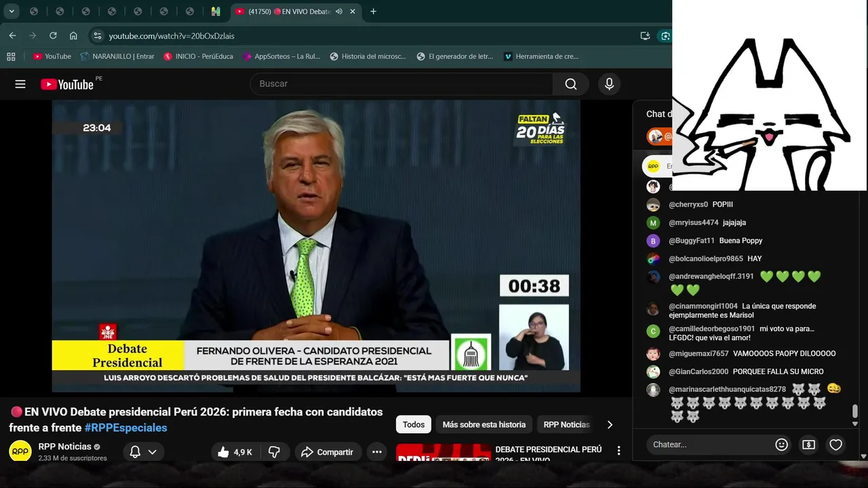Open the Herramienta de cre... bookmark
Image resolution: width=868 pixels, height=488 pixels.
click(x=541, y=56)
